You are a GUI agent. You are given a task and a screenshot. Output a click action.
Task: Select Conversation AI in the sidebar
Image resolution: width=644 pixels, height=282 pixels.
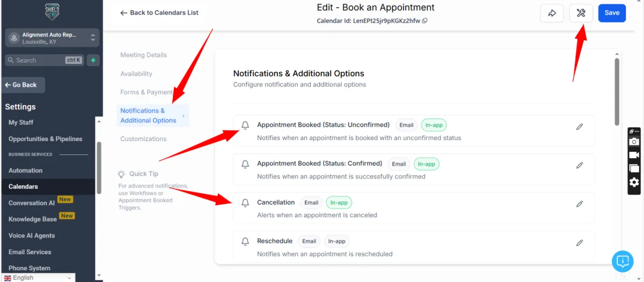pyautogui.click(x=32, y=203)
